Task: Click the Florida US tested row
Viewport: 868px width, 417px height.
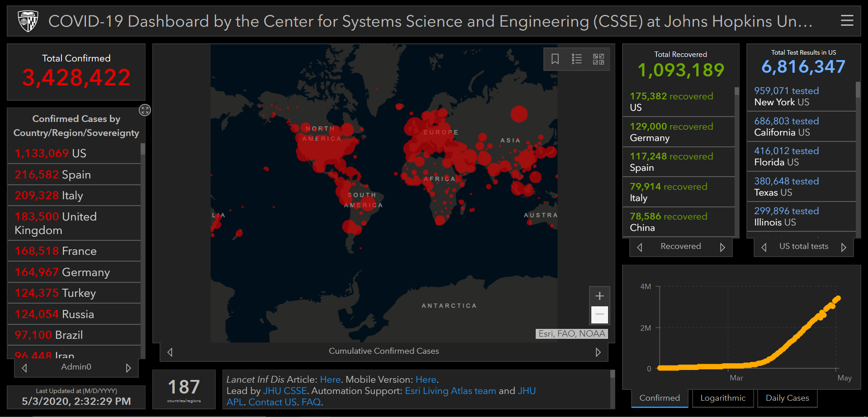Action: pyautogui.click(x=802, y=156)
